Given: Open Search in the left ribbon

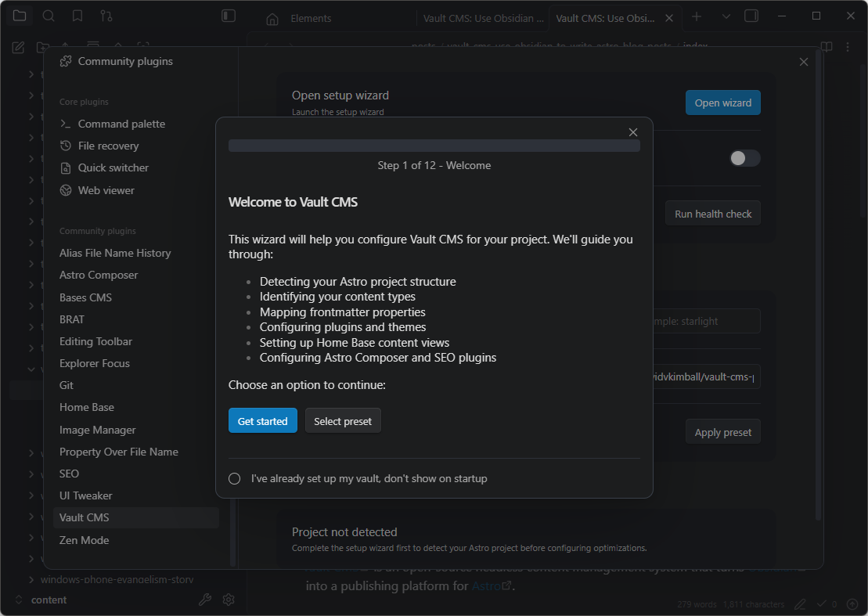Looking at the screenshot, I should [49, 15].
